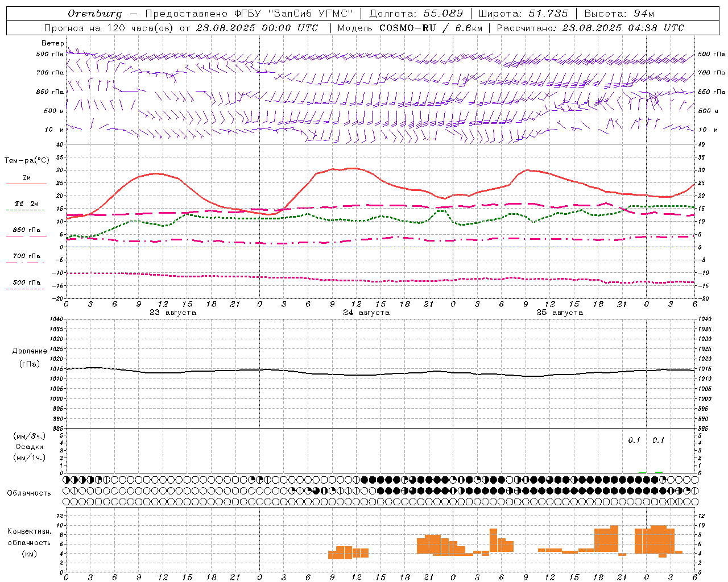This screenshot has height=582, width=728.
Task: Click the 'Конвективн.' convective cloud label
Action: tap(30, 531)
